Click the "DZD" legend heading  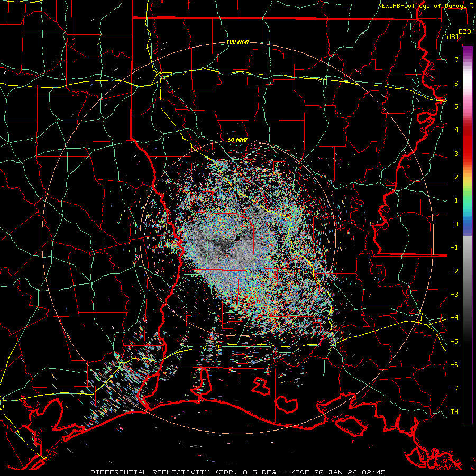coord(465,32)
